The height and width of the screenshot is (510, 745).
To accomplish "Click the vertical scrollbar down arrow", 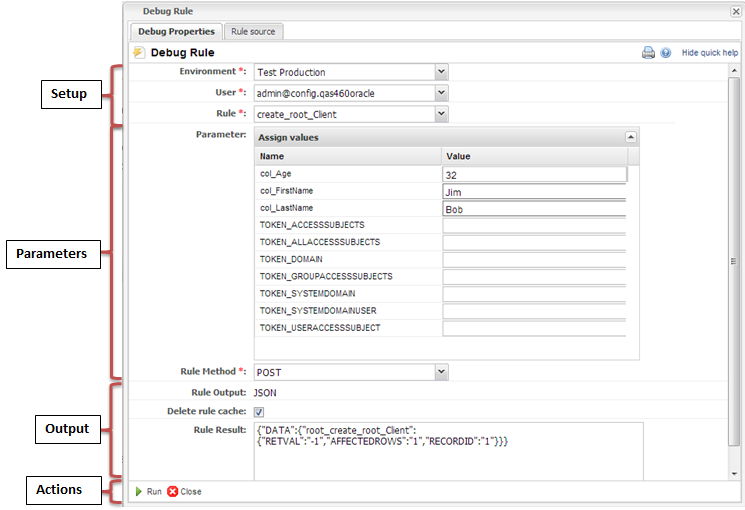I will 734,474.
